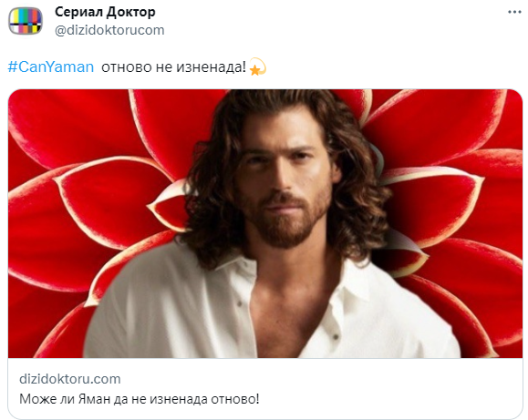The width and height of the screenshot is (528, 420).
Task: Click the color-bars TV profile avatar
Action: coord(26,21)
